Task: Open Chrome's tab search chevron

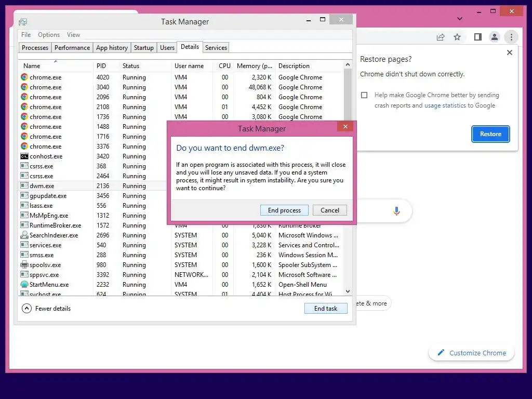Action: [x=460, y=19]
